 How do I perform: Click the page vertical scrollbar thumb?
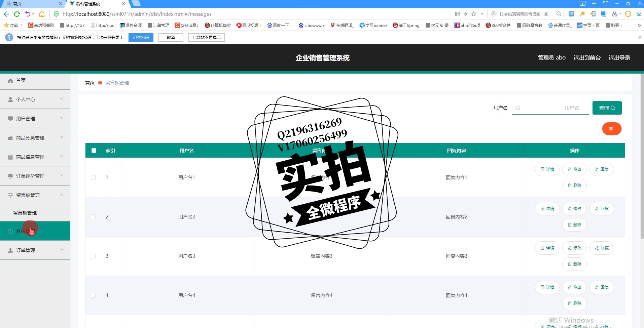(x=642, y=156)
